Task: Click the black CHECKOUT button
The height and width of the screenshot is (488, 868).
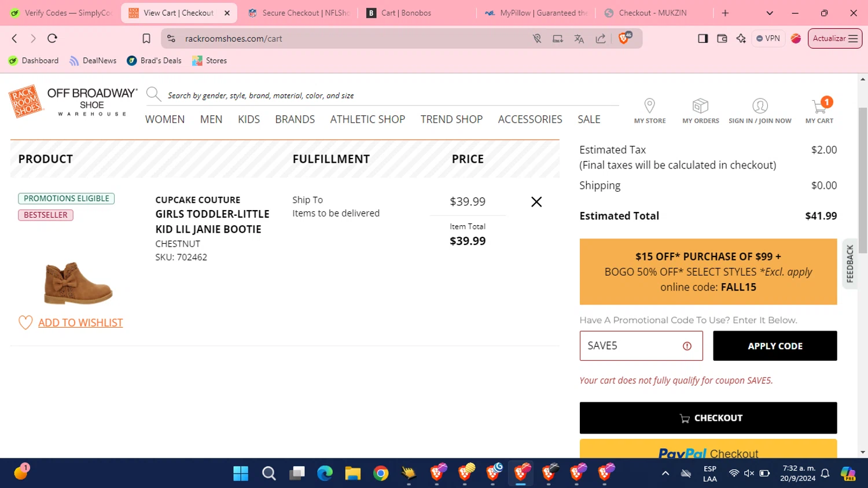Action: tap(708, 418)
